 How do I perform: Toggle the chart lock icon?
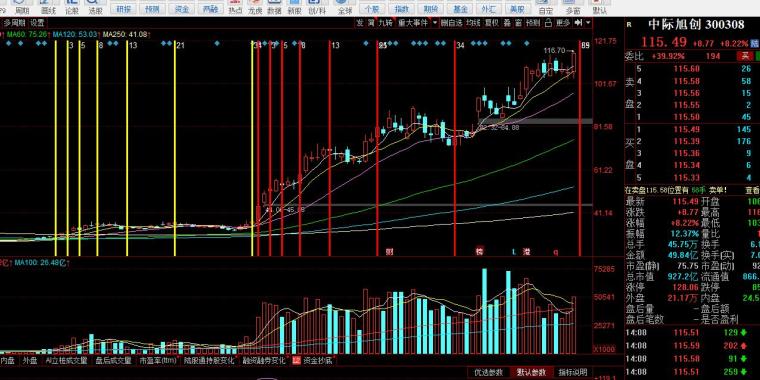(x=548, y=22)
